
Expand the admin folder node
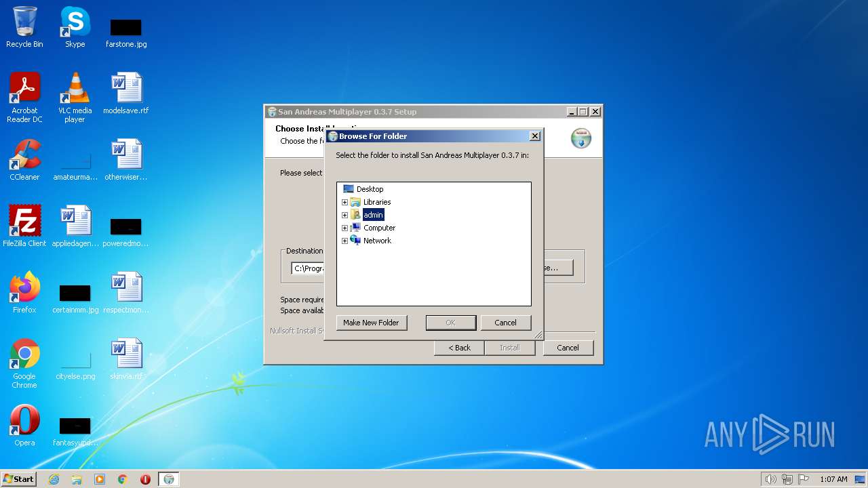pyautogui.click(x=344, y=215)
